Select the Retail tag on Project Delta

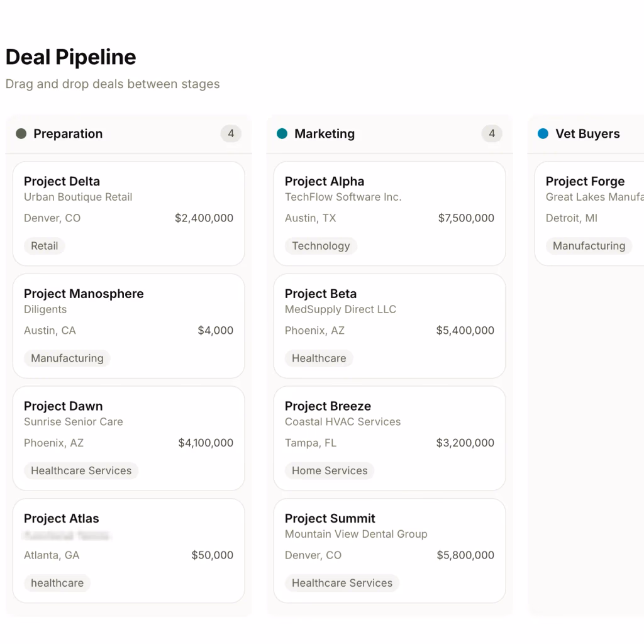(x=44, y=246)
